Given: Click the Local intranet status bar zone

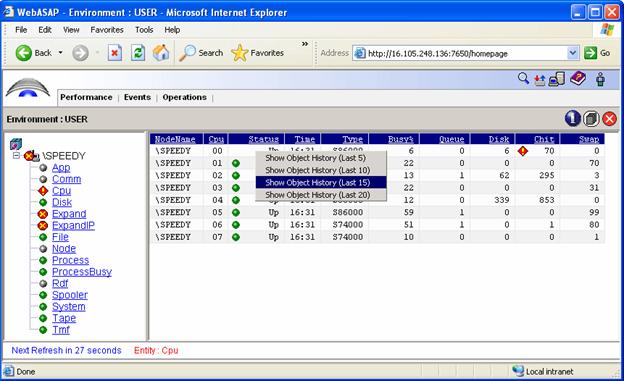Looking at the screenshot, I should (542, 371).
